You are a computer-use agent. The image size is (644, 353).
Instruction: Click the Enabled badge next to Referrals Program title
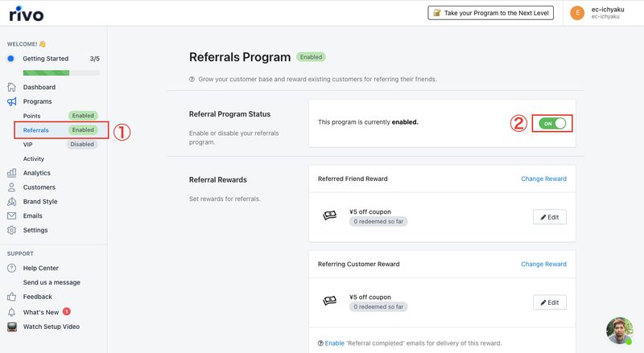[x=311, y=57]
